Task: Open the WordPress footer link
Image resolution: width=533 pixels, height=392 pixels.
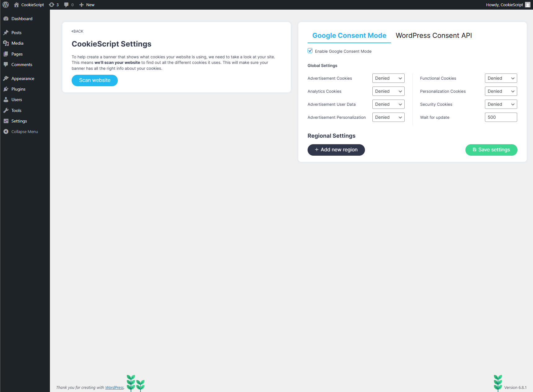Action: pos(114,387)
